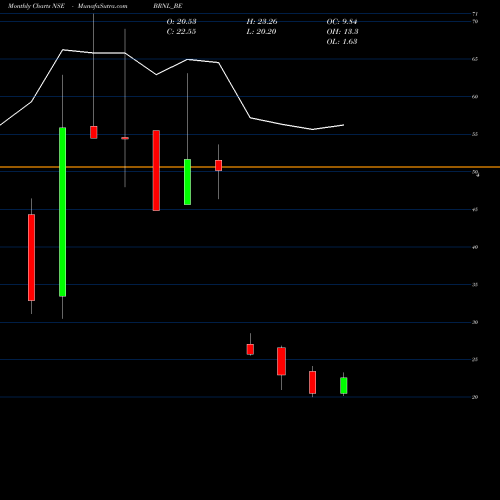Viewport: 500px width, 500px height.
Task: Click the thin doji candle near 54.5
Action: (125, 138)
